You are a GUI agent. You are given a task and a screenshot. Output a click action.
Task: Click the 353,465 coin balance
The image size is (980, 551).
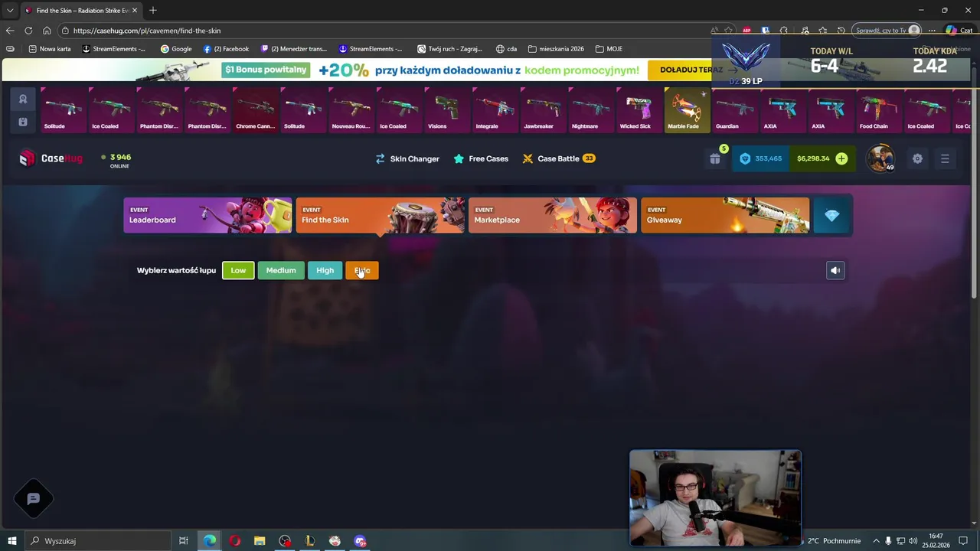point(761,158)
